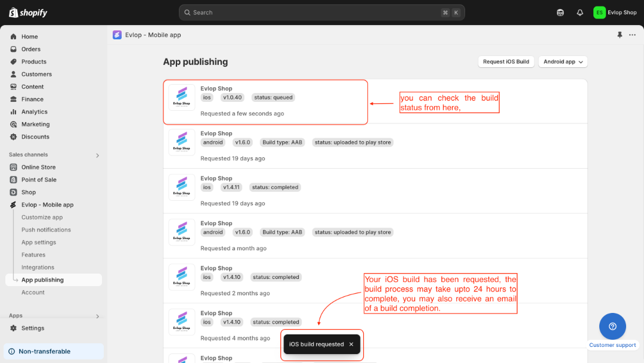Click the 'status: queued' badge

274,97
